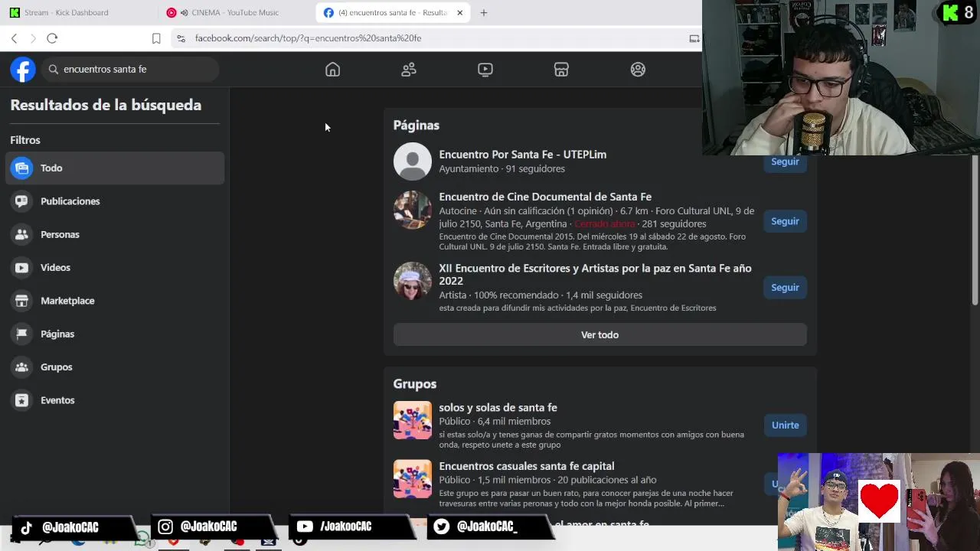
Task: Click 'Resultados de la búsqueda' heading
Action: coord(106,105)
